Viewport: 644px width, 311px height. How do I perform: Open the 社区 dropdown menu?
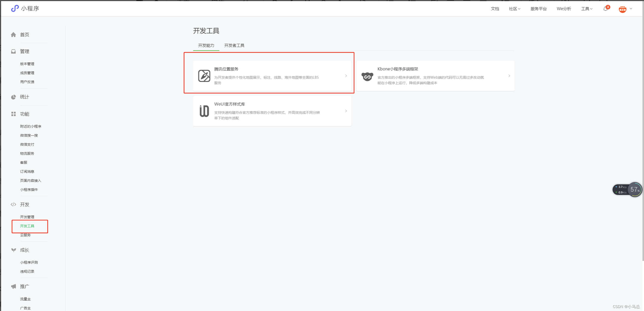(x=514, y=9)
